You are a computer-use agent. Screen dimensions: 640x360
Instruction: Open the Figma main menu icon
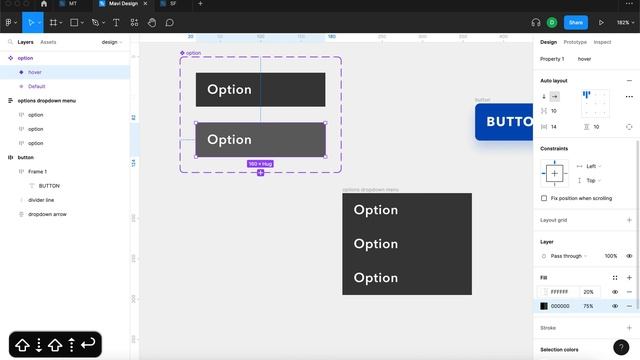coord(8,22)
